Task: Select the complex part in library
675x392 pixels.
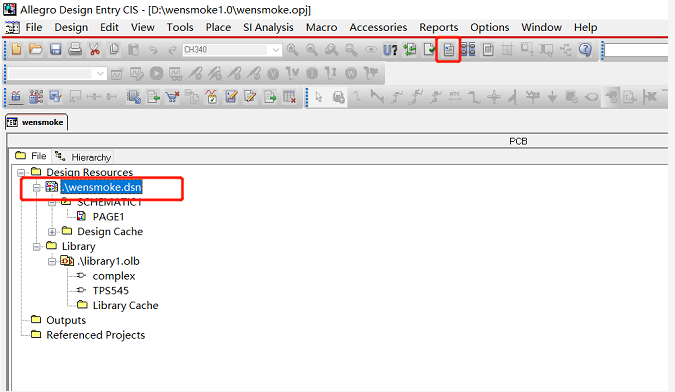Action: [114, 276]
